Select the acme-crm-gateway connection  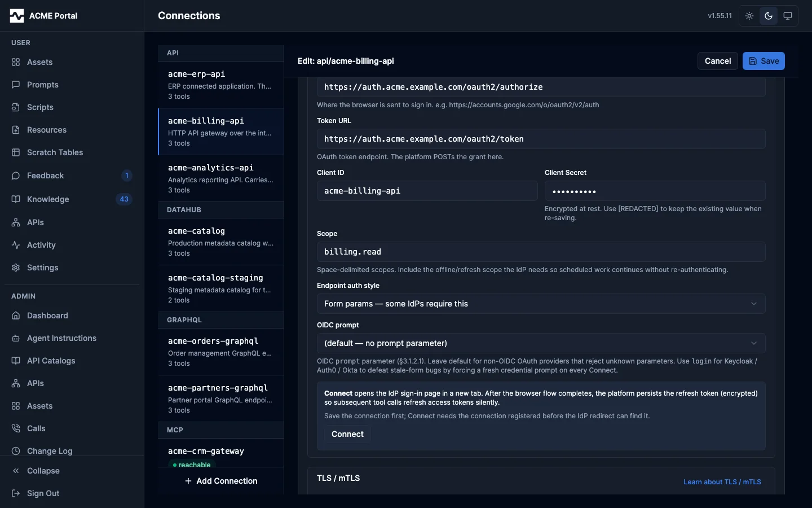(221, 453)
